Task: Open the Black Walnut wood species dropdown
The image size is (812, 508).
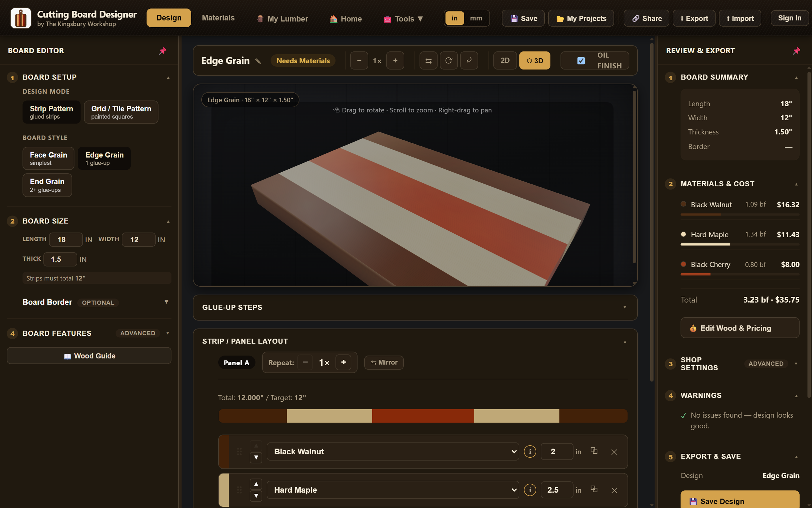Action: (393, 451)
